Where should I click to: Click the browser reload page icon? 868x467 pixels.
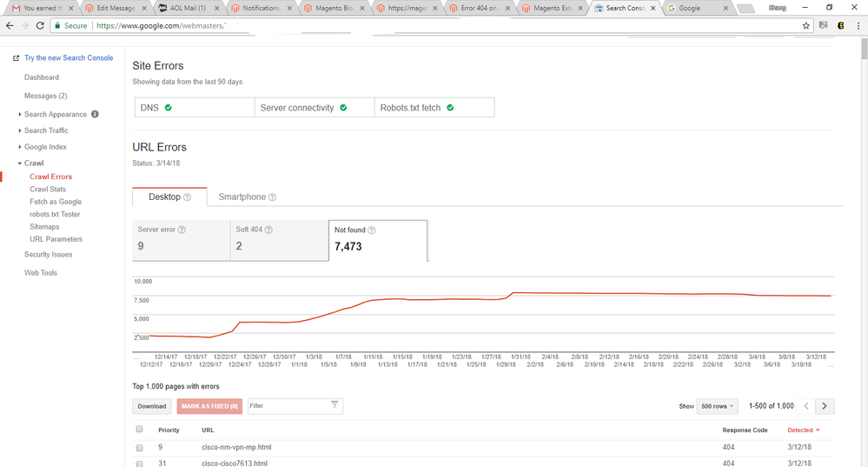pyautogui.click(x=40, y=26)
